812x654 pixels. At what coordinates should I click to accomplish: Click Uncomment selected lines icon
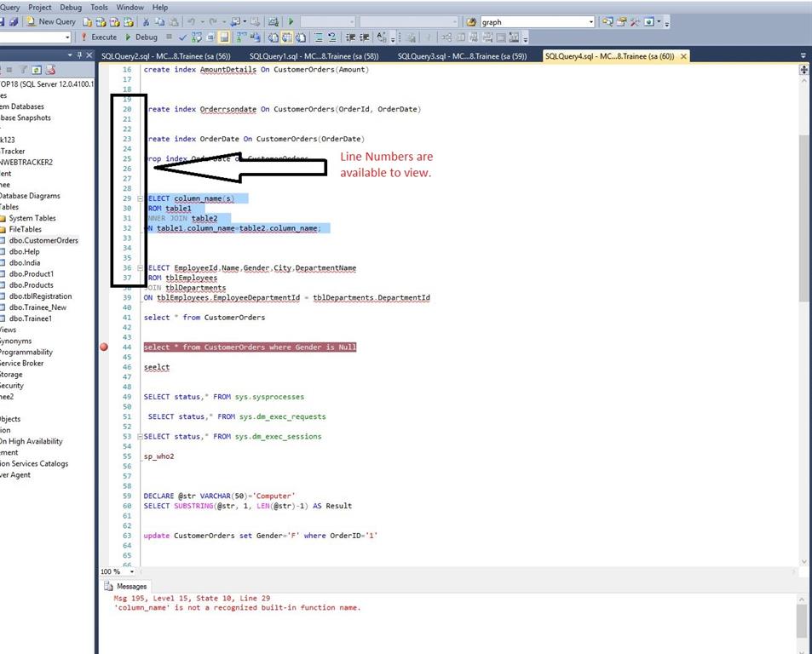pos(332,37)
